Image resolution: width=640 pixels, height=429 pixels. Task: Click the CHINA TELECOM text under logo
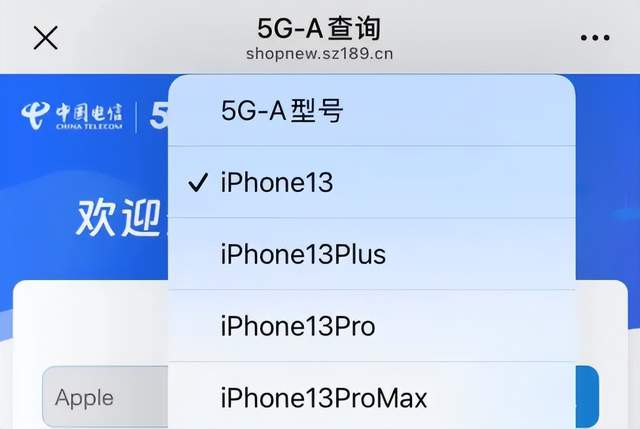point(89,126)
